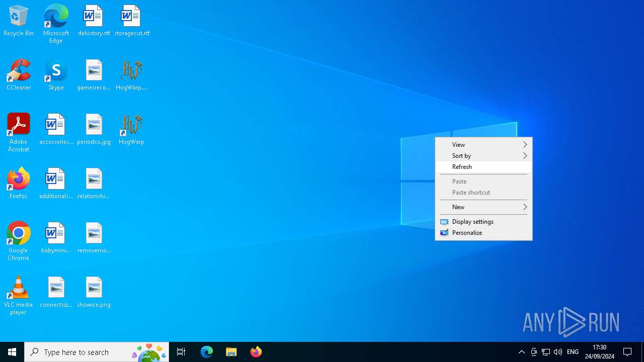Screen dimensions: 644x362
Task: Open Task View on the taskbar
Action: click(181, 352)
